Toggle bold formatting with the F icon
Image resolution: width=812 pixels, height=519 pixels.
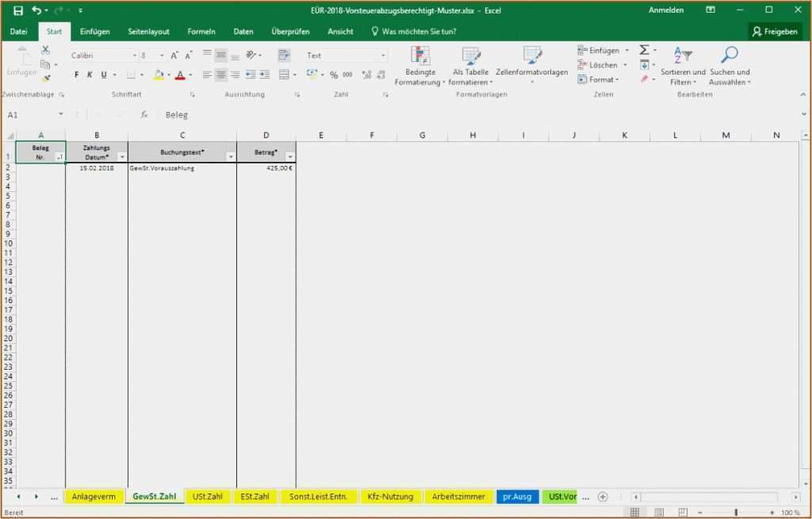click(x=75, y=74)
